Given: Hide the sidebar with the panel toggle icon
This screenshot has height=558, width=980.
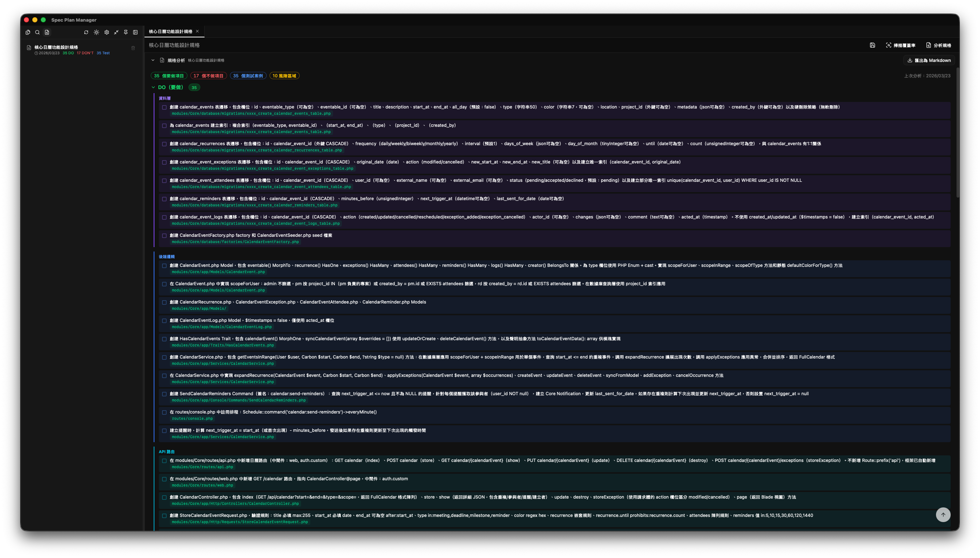Looking at the screenshot, I should [135, 32].
